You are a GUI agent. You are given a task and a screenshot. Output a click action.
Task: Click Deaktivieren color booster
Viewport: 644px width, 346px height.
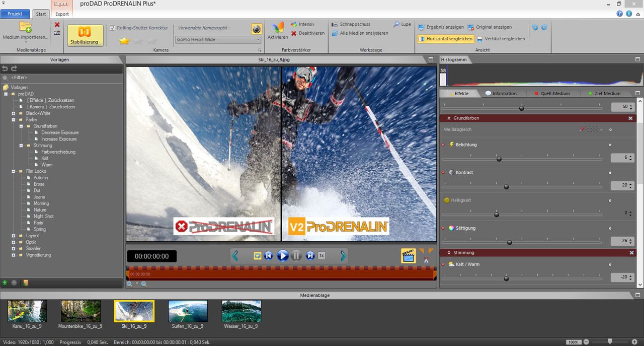307,33
